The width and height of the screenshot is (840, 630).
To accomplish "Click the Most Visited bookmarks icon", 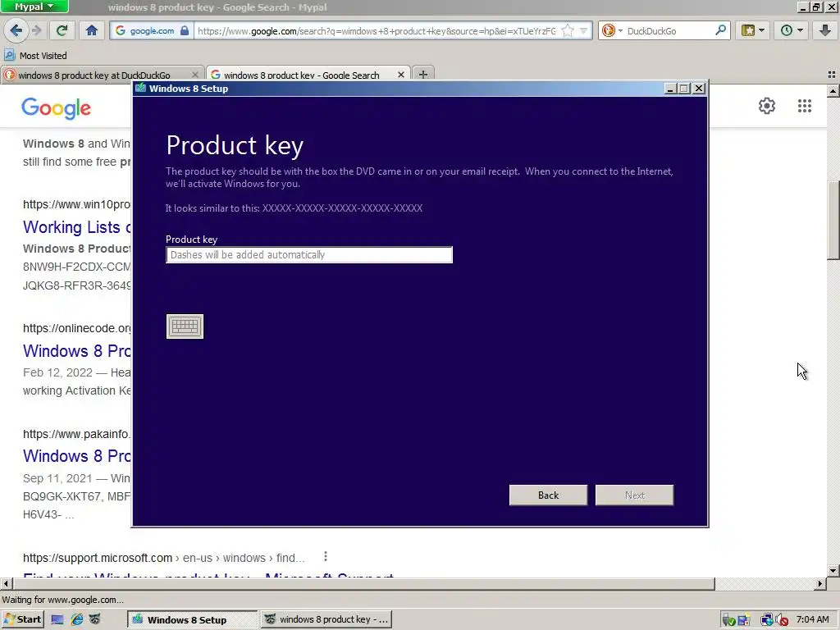I will (x=9, y=55).
